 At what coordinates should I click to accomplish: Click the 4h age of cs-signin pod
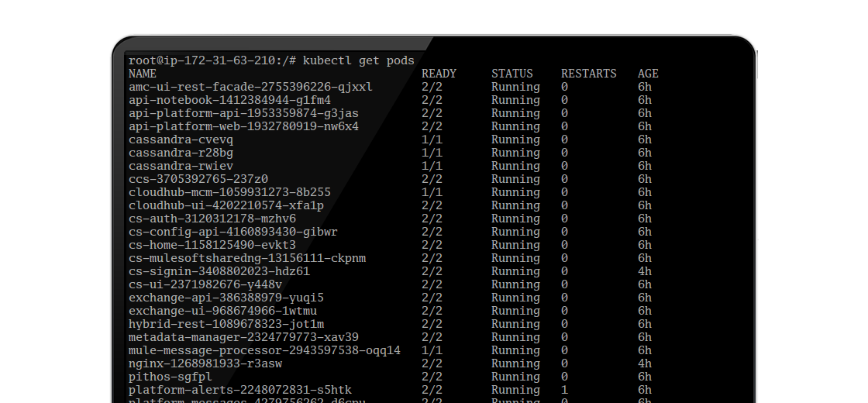click(644, 271)
